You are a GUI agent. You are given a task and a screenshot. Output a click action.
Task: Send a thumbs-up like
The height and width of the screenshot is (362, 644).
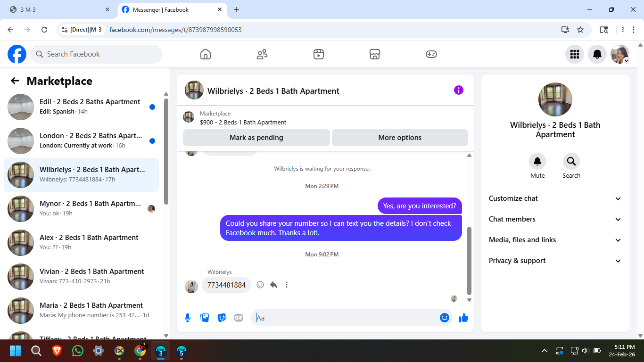click(x=463, y=318)
